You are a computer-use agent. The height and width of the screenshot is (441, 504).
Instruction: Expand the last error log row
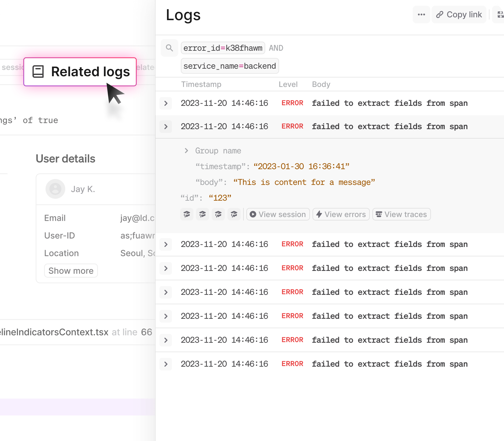click(x=166, y=364)
